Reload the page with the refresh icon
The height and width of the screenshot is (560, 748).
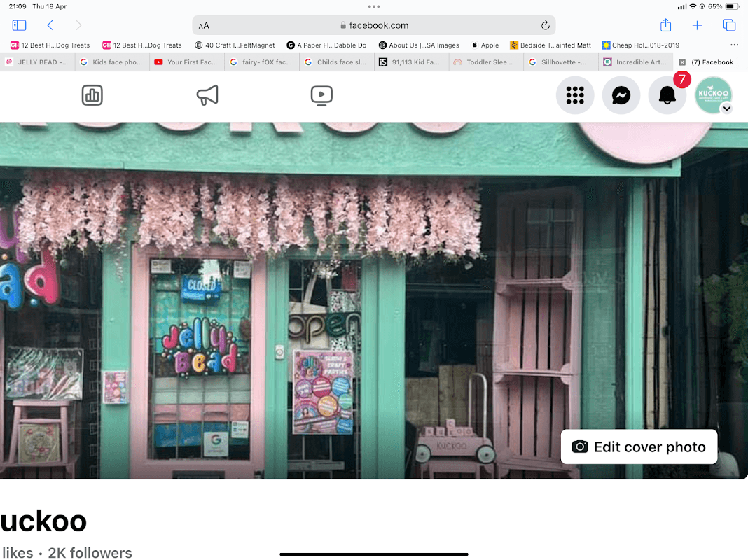[545, 25]
